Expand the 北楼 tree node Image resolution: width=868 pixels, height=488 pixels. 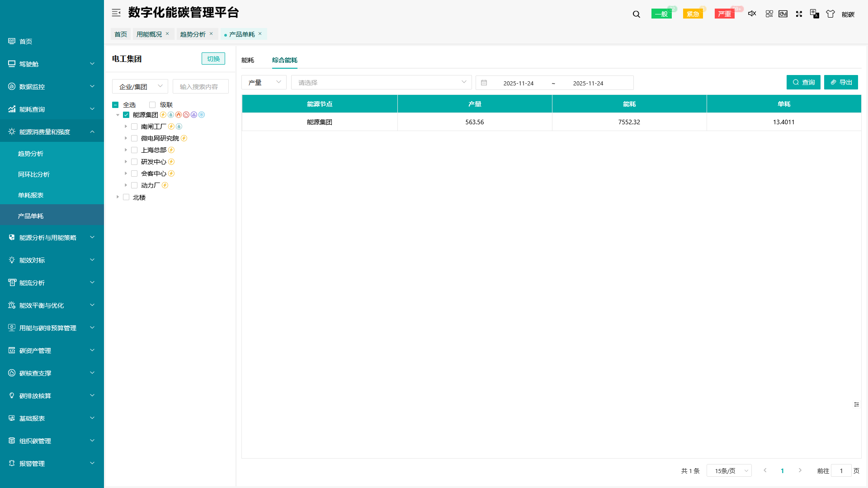coord(118,197)
